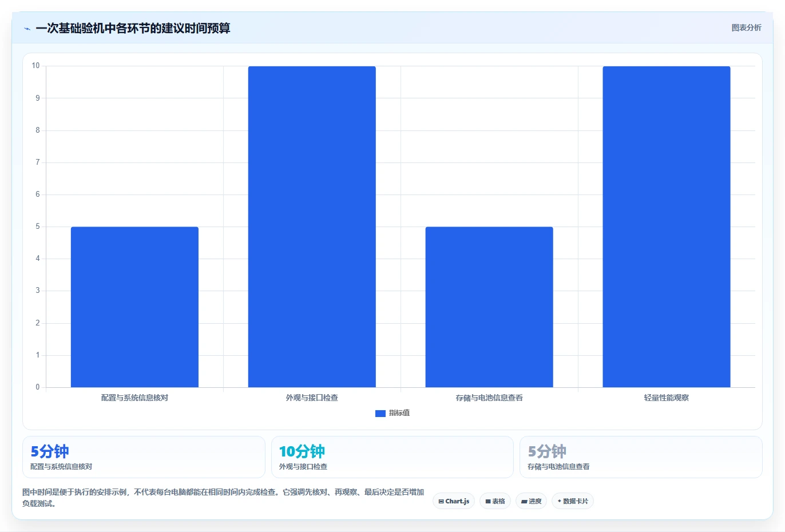Click the 存储与电池信息查看 x-axis label
Viewport: 785px width, 532px height.
pyautogui.click(x=489, y=398)
